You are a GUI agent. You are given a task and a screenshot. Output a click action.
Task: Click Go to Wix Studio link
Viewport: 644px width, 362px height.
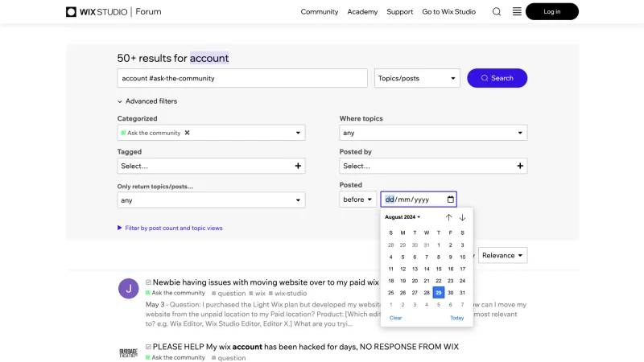[x=449, y=12]
